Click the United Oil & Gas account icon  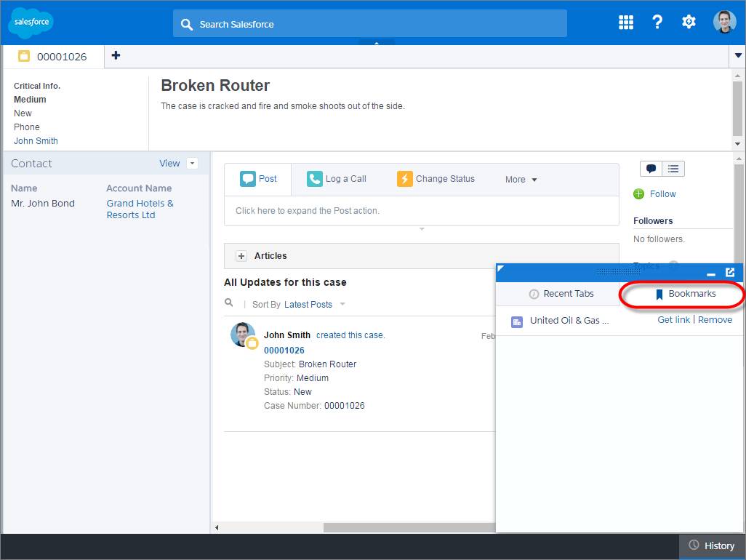pyautogui.click(x=517, y=322)
